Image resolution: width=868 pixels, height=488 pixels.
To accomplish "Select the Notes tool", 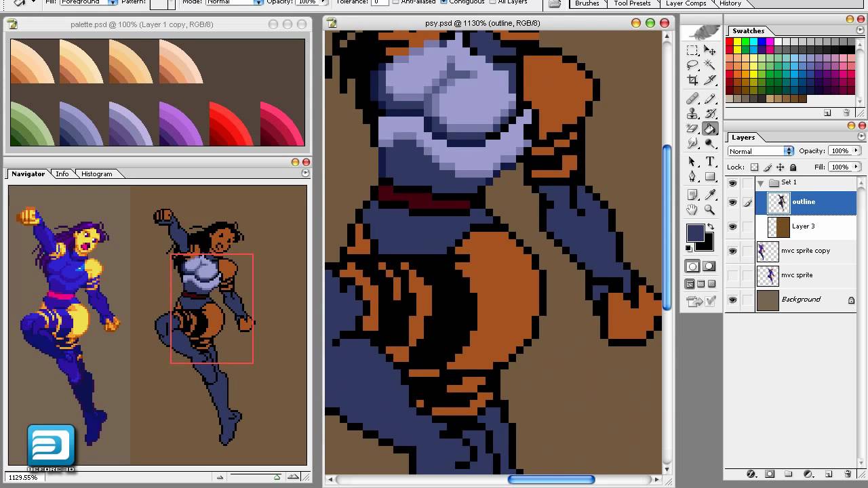I will (x=692, y=195).
